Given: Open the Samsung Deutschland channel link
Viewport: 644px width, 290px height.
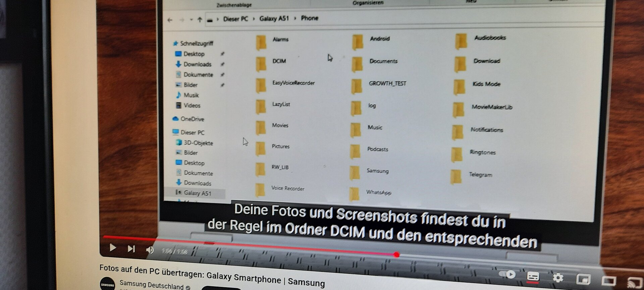Looking at the screenshot, I should click(x=151, y=285).
